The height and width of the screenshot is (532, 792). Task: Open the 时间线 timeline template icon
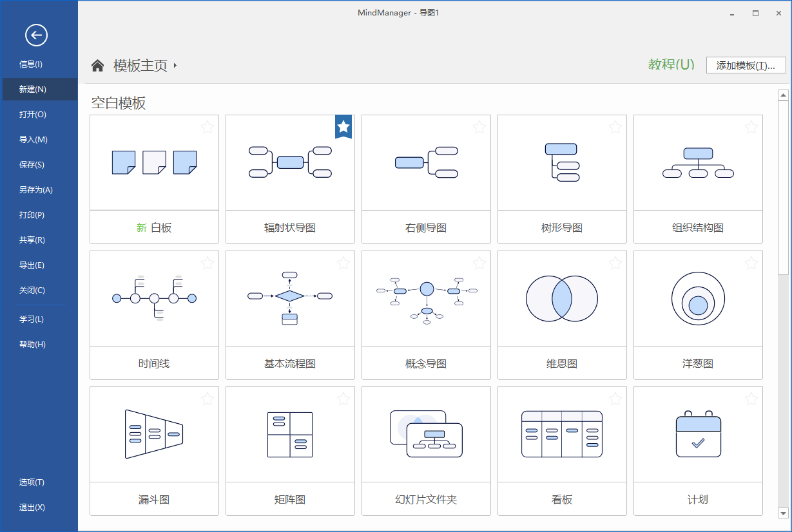[x=154, y=298]
